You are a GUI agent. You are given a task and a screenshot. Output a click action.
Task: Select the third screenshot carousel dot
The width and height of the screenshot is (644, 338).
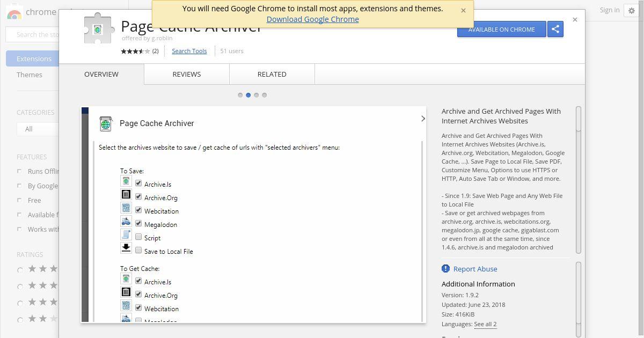point(257,95)
